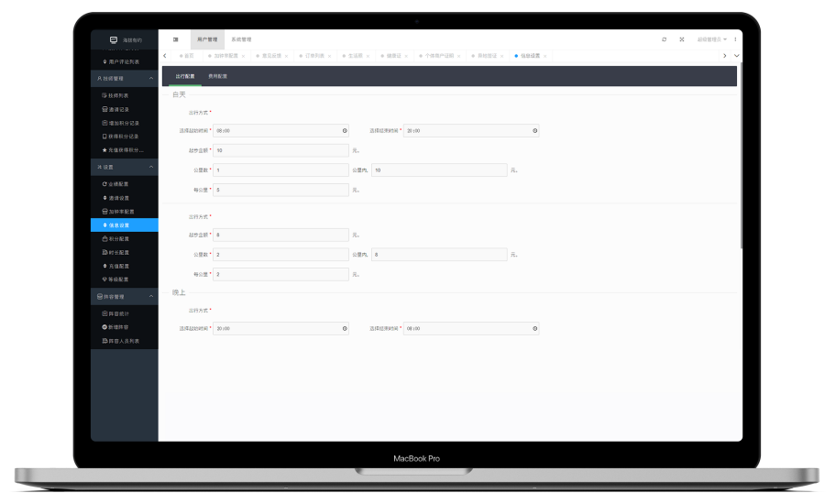836x504 pixels.
Task: Click clock icon in daytime 20:00 end field
Action: point(534,131)
